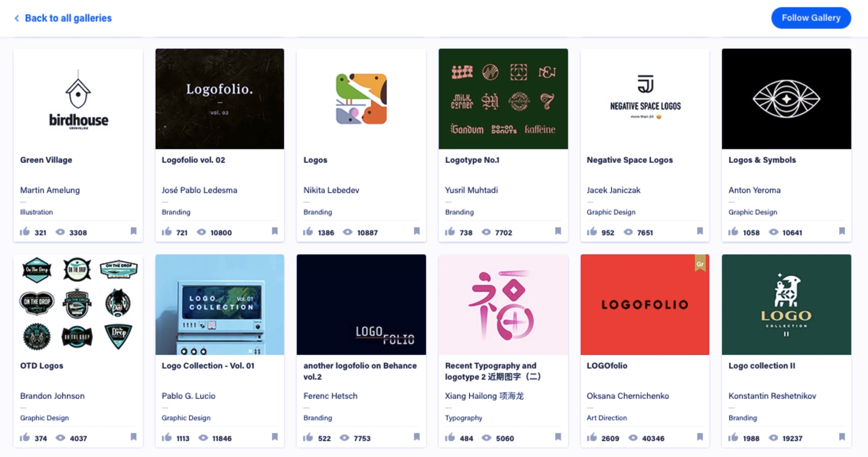Screen dimensions: 868x457
Task: Click the Branding category under Logofolio vol. 02
Action: point(176,212)
